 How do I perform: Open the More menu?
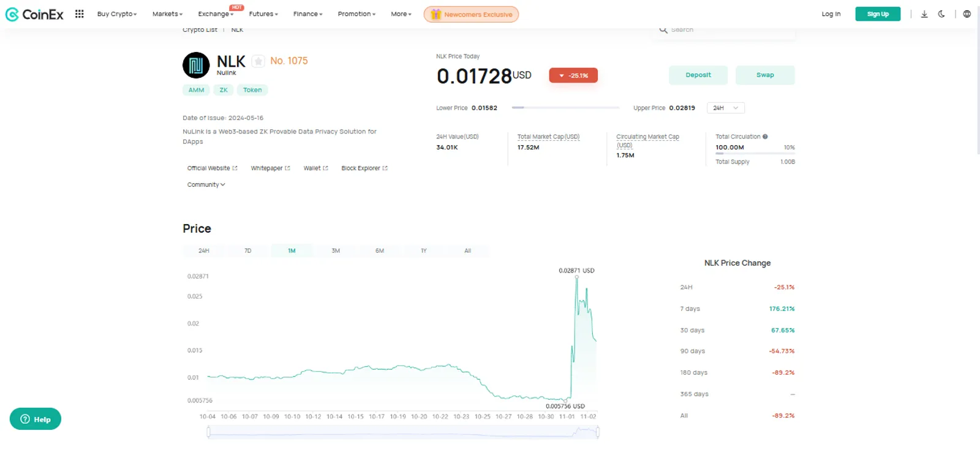pos(401,14)
